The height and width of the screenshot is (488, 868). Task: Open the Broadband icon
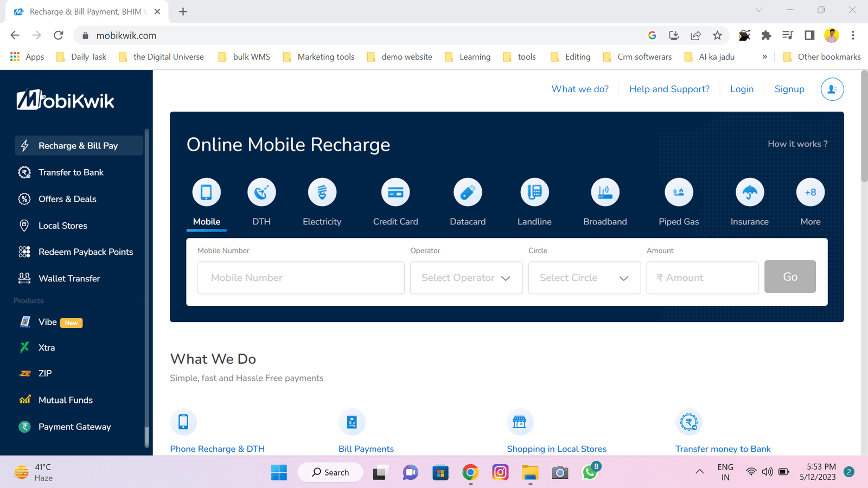[605, 192]
